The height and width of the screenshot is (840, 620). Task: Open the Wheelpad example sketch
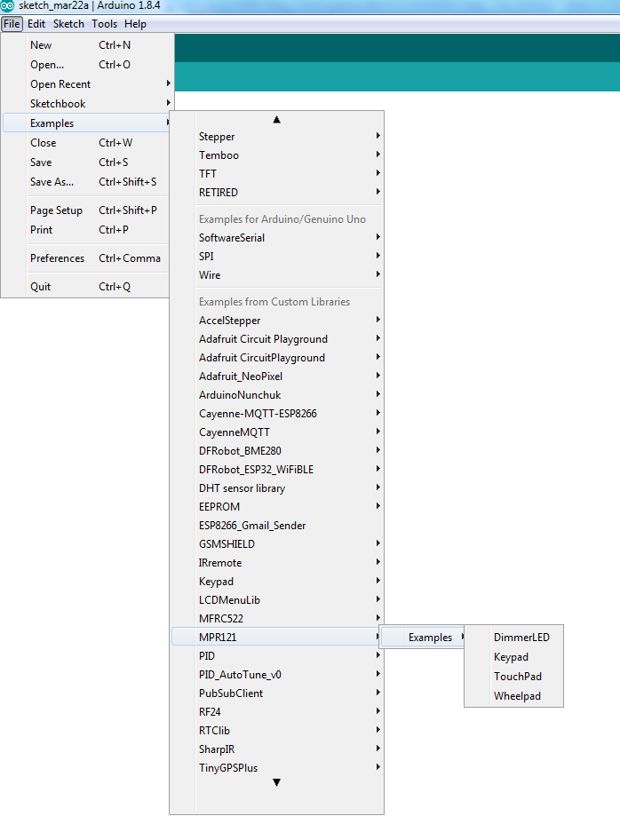click(514, 696)
